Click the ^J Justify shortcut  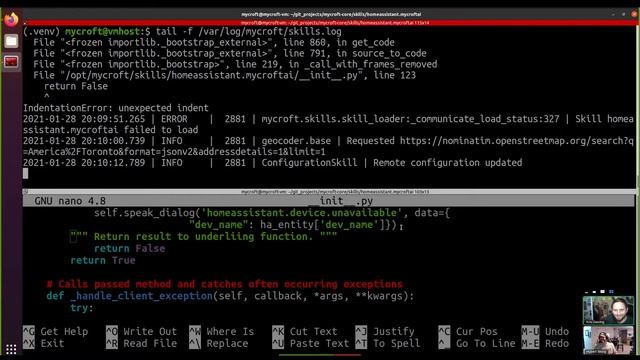[385, 331]
